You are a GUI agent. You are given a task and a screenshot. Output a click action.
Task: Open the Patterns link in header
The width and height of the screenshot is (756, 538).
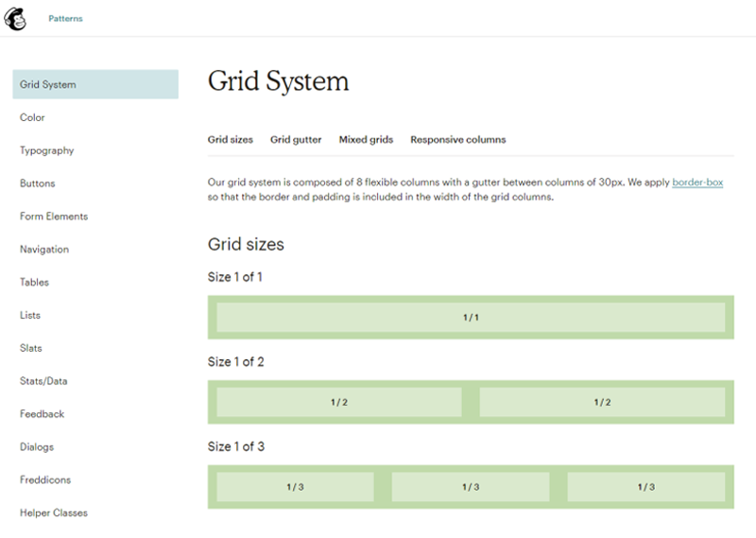pyautogui.click(x=65, y=18)
